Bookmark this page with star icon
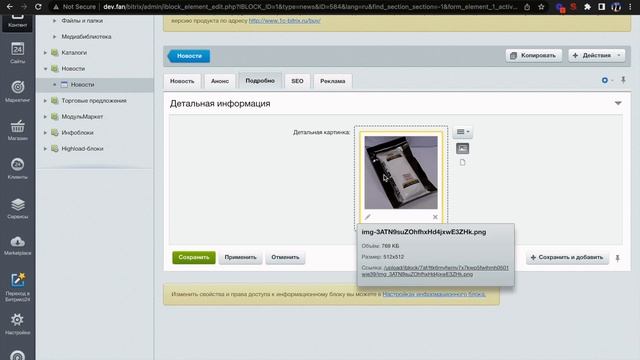 coord(541,7)
